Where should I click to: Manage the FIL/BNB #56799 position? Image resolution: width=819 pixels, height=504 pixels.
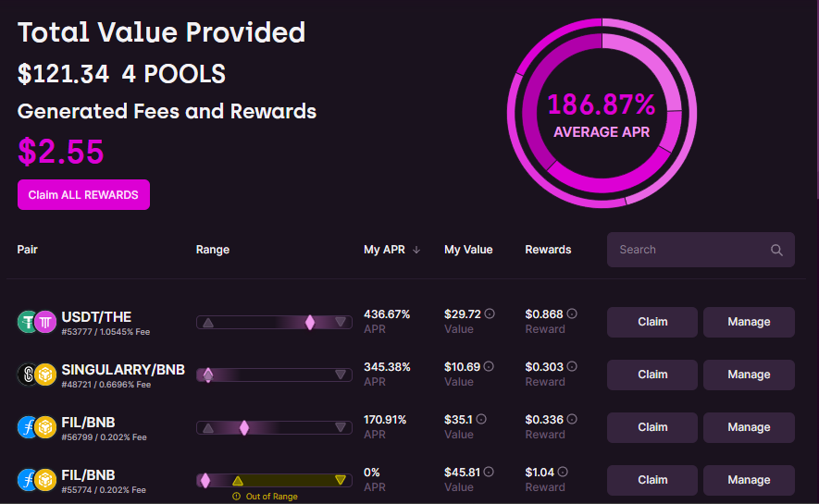[x=749, y=427]
